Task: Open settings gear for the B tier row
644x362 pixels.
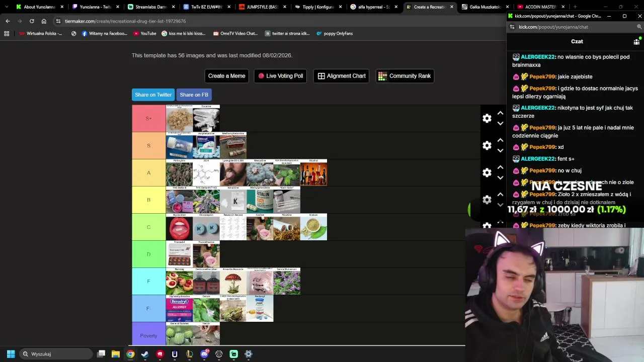Action: pos(487,200)
